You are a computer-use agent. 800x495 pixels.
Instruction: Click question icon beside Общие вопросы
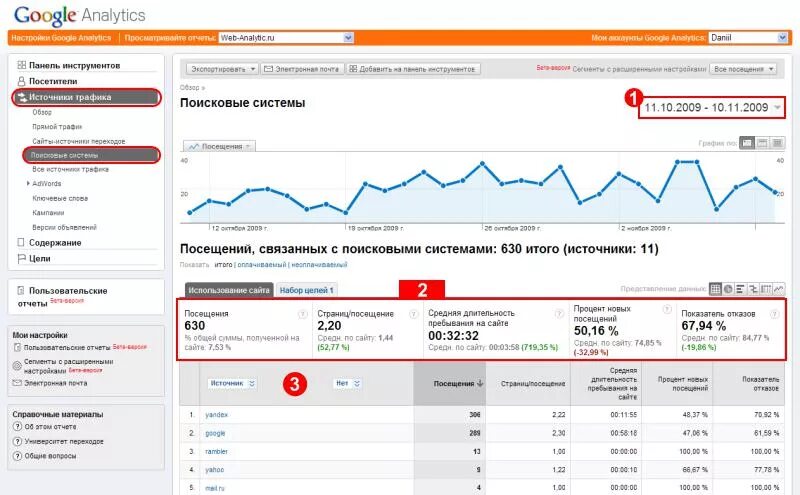[x=17, y=456]
